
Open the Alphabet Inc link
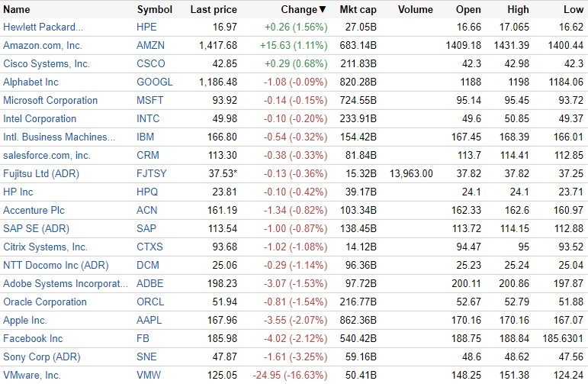[x=31, y=82]
